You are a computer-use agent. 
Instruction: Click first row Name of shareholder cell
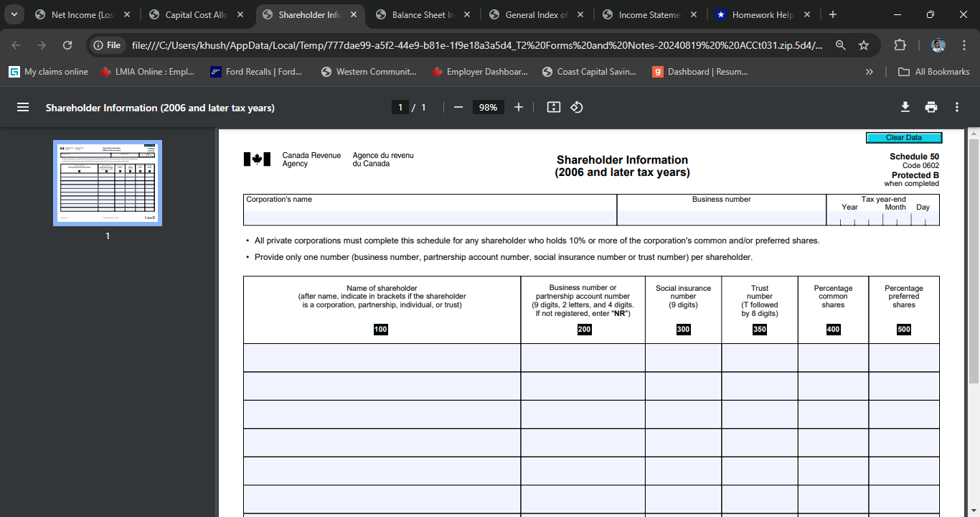[x=382, y=358]
